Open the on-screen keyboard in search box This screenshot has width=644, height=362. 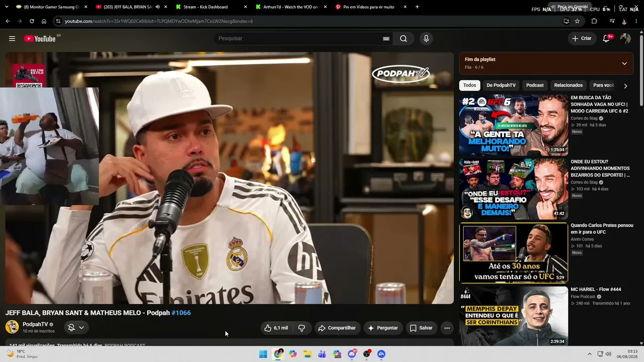[x=386, y=39]
